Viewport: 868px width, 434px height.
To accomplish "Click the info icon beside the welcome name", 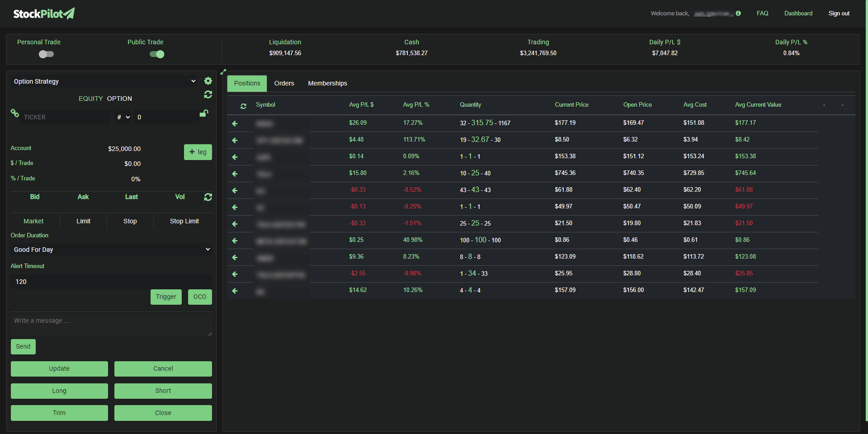I will (738, 13).
